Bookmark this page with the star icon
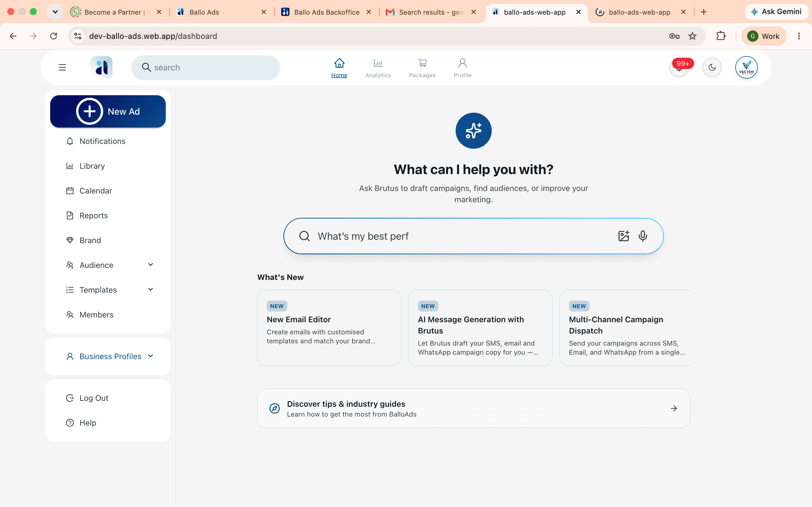Image resolution: width=812 pixels, height=507 pixels. click(x=692, y=36)
